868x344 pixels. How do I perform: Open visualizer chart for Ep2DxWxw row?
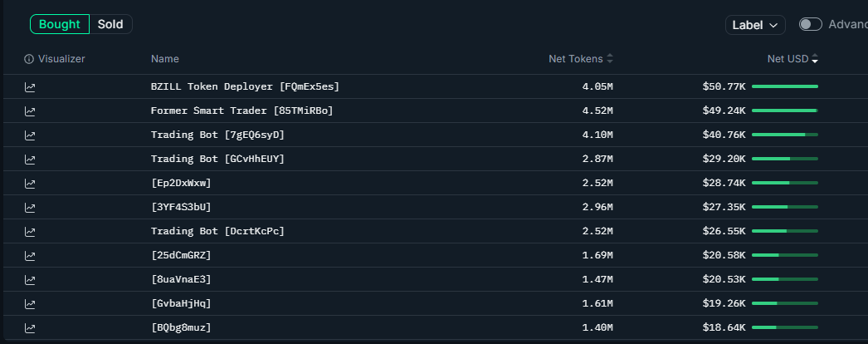pyautogui.click(x=30, y=184)
